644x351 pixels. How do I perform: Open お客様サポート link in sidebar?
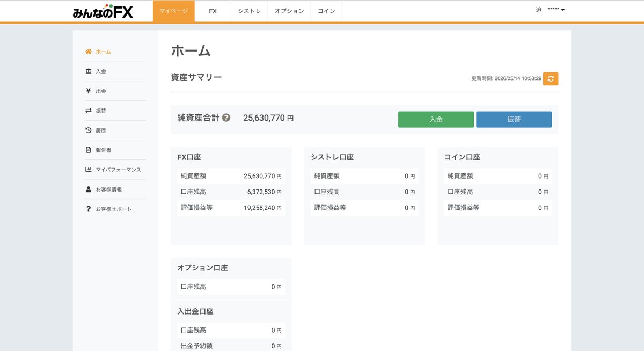[114, 209]
